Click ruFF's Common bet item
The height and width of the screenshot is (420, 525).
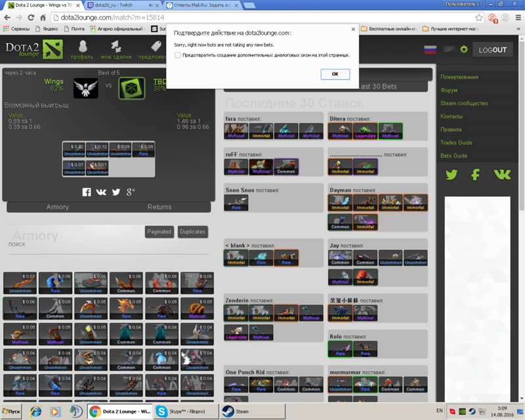coord(286,167)
